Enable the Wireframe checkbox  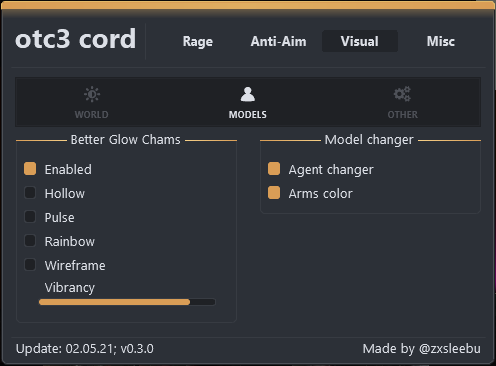[x=30, y=265]
